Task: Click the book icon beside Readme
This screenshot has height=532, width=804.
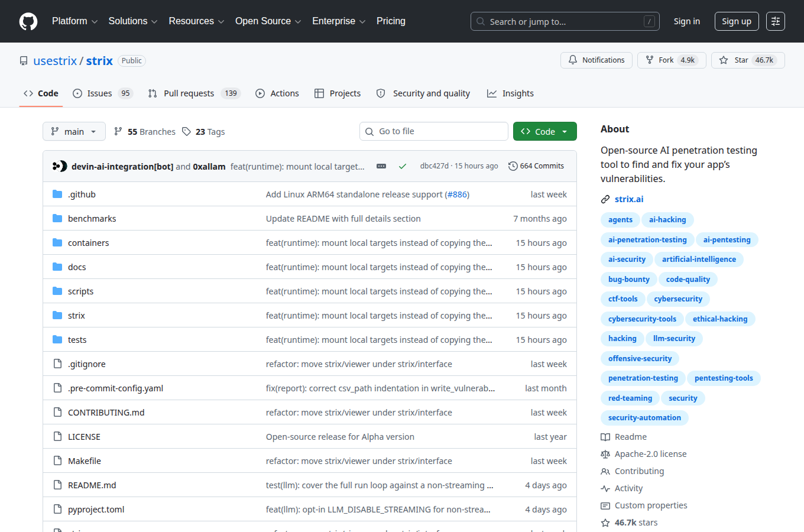Action: click(x=605, y=437)
